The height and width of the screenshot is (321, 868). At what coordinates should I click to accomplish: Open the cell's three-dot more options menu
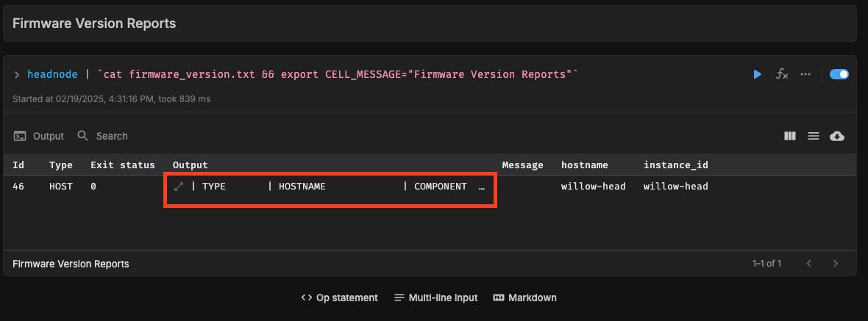point(805,74)
